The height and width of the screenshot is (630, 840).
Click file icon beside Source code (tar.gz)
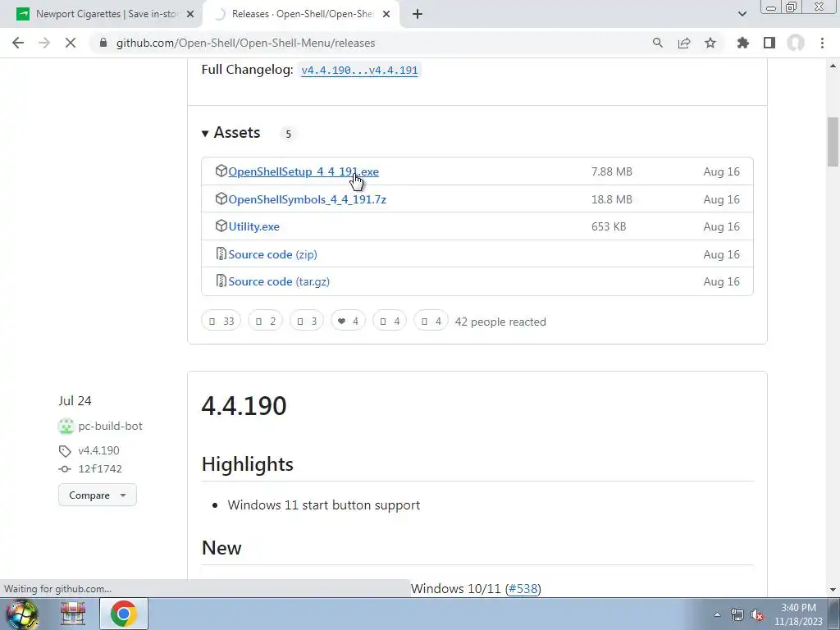point(221,281)
